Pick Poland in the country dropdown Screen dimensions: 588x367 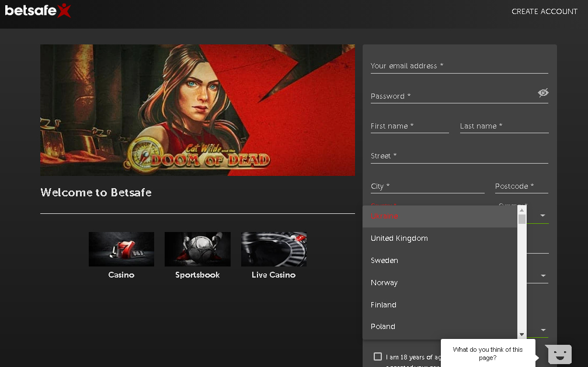(440, 327)
